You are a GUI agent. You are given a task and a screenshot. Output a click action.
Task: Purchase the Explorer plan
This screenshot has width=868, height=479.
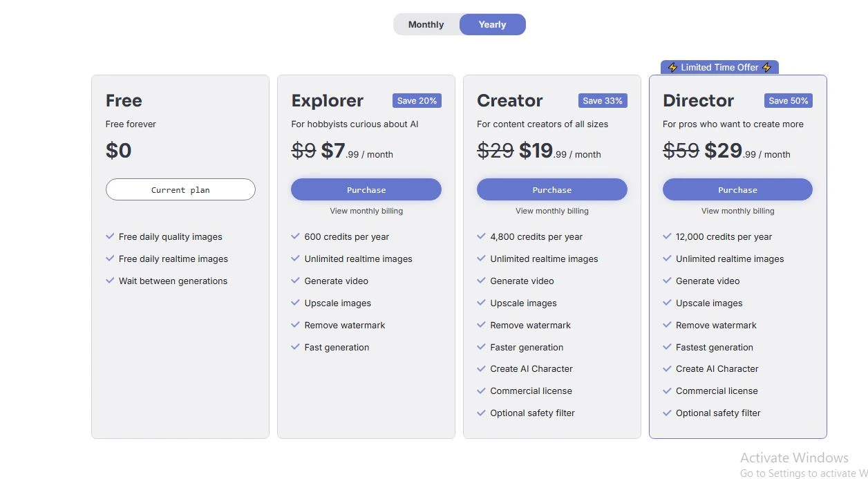[x=366, y=189]
